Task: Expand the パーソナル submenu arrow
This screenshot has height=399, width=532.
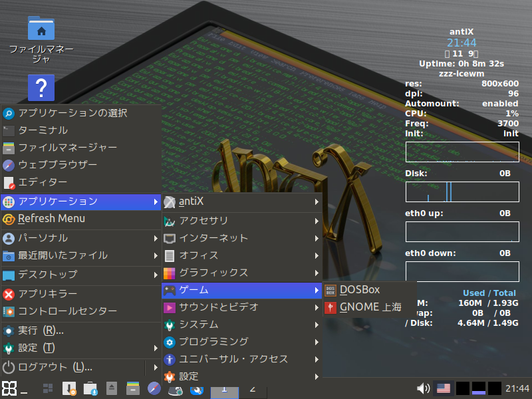Action: click(x=156, y=239)
